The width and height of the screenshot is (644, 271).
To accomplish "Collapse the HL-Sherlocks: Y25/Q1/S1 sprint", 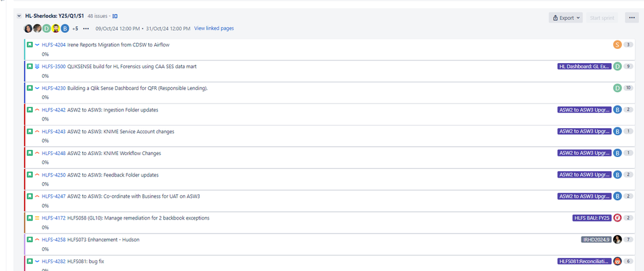I will pos(19,16).
